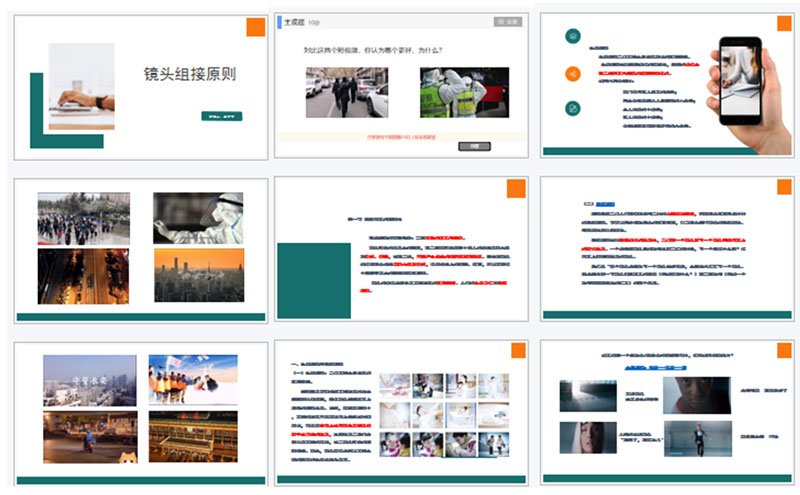Click the top teal circle icon
Viewport: 800px width, 495px height.
pos(572,36)
